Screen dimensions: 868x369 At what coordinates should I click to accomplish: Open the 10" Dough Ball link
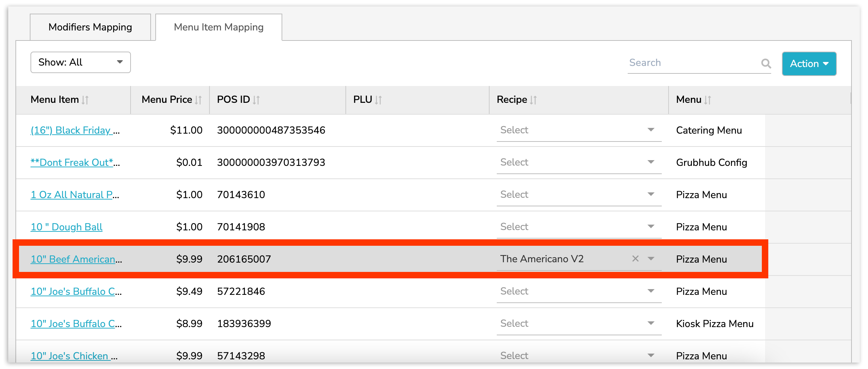(67, 227)
